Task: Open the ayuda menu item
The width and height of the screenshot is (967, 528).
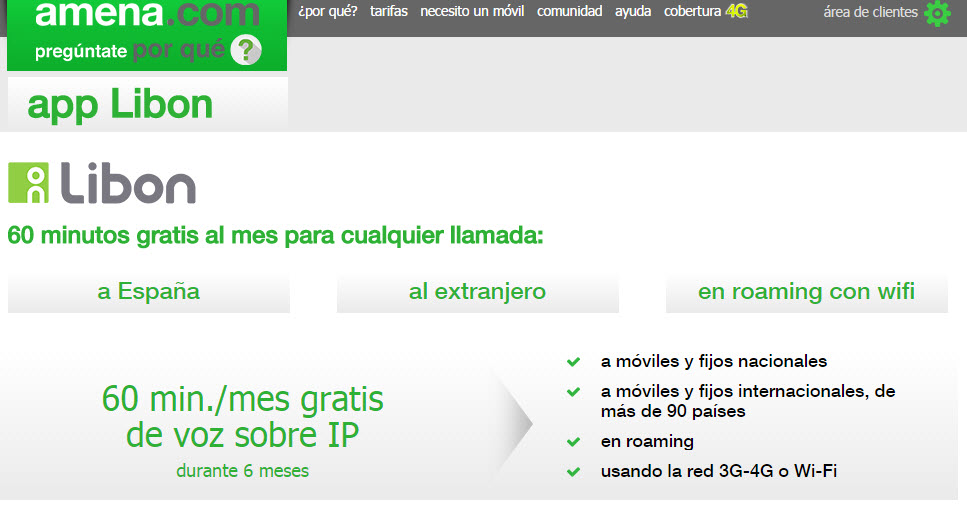Action: tap(633, 11)
